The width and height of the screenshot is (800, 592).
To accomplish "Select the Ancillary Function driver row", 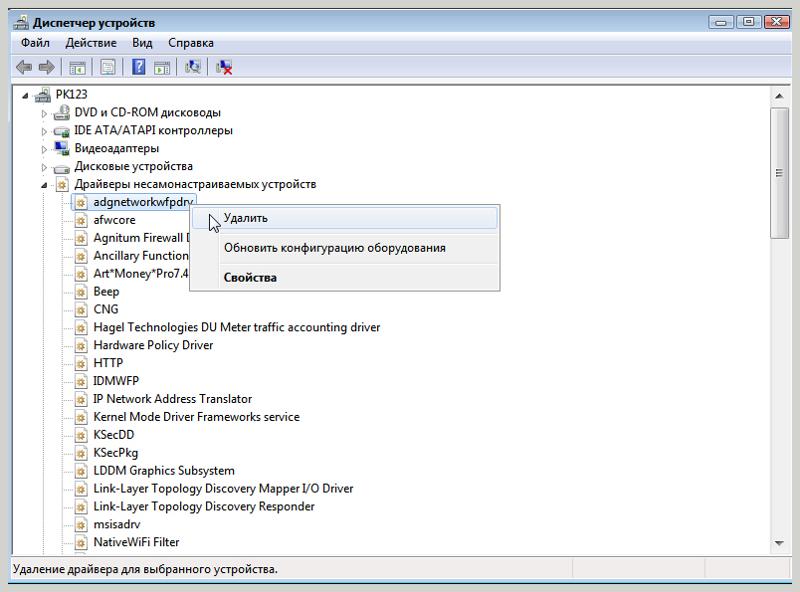I will pyautogui.click(x=141, y=256).
